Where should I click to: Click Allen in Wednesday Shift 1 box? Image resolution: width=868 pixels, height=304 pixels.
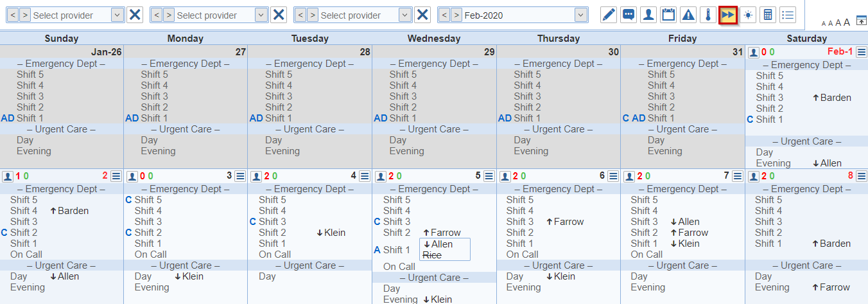[x=442, y=244]
